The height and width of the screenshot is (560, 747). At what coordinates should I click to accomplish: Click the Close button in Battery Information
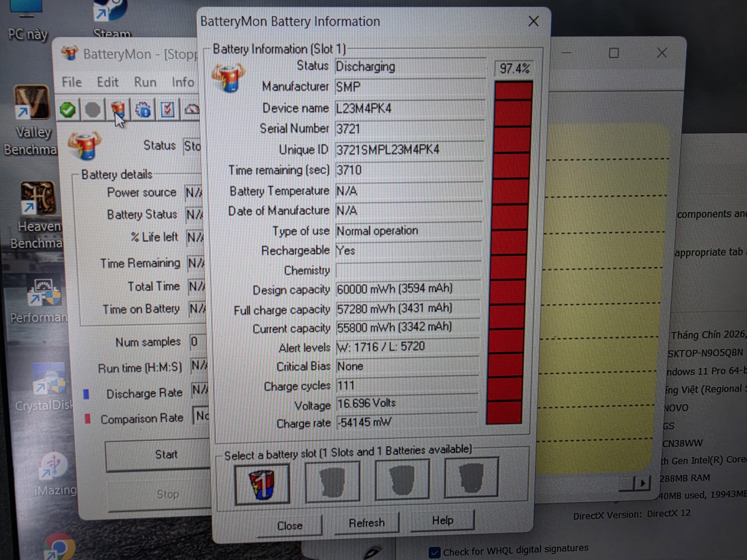pyautogui.click(x=290, y=525)
